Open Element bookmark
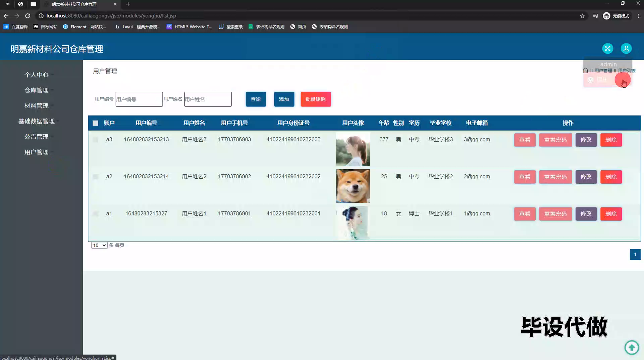 pos(85,27)
